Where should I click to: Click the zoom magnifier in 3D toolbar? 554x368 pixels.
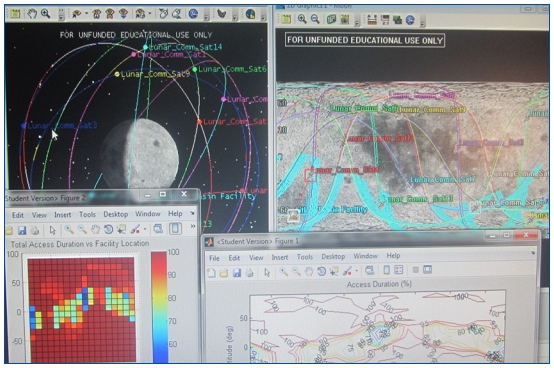pyautogui.click(x=45, y=14)
